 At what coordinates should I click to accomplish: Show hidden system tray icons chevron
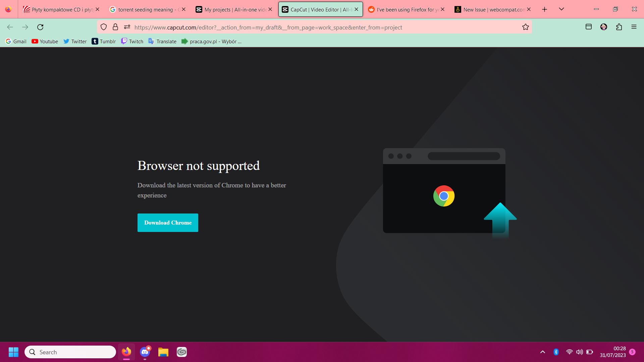542,352
